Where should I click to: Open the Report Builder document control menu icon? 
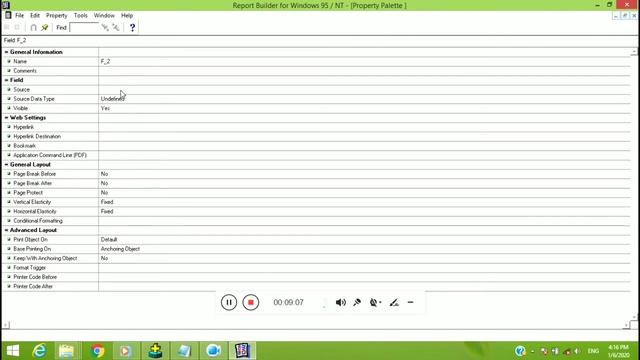pos(8,15)
